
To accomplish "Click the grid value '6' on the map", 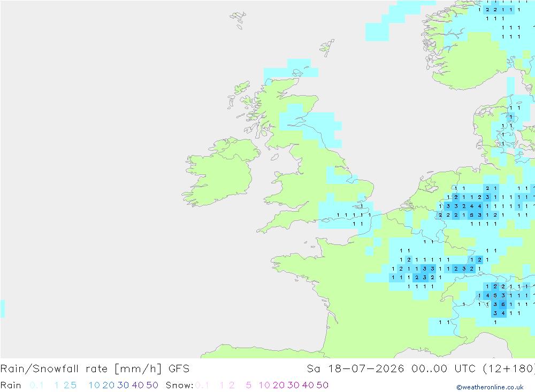I will 503,304.
